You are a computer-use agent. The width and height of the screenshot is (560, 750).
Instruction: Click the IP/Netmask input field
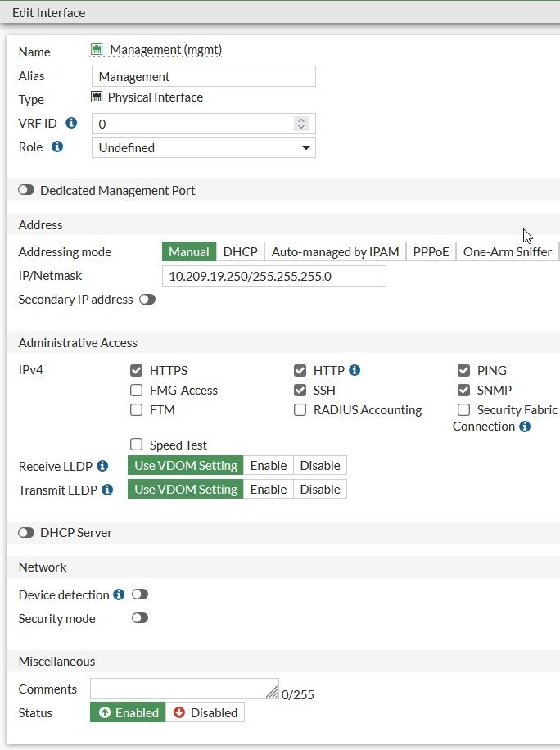(273, 276)
